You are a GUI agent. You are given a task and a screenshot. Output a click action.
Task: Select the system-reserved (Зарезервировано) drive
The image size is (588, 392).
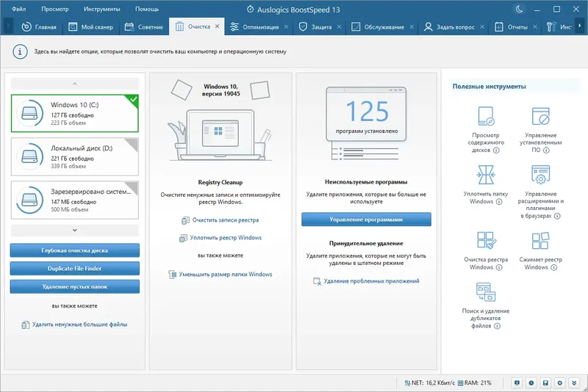pos(75,200)
